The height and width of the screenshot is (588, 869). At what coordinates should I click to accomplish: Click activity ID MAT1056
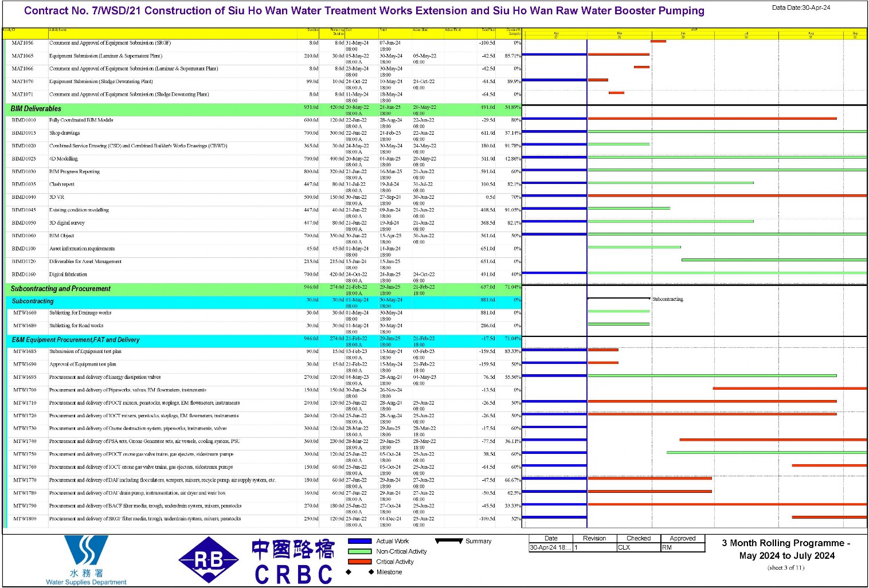pos(22,43)
